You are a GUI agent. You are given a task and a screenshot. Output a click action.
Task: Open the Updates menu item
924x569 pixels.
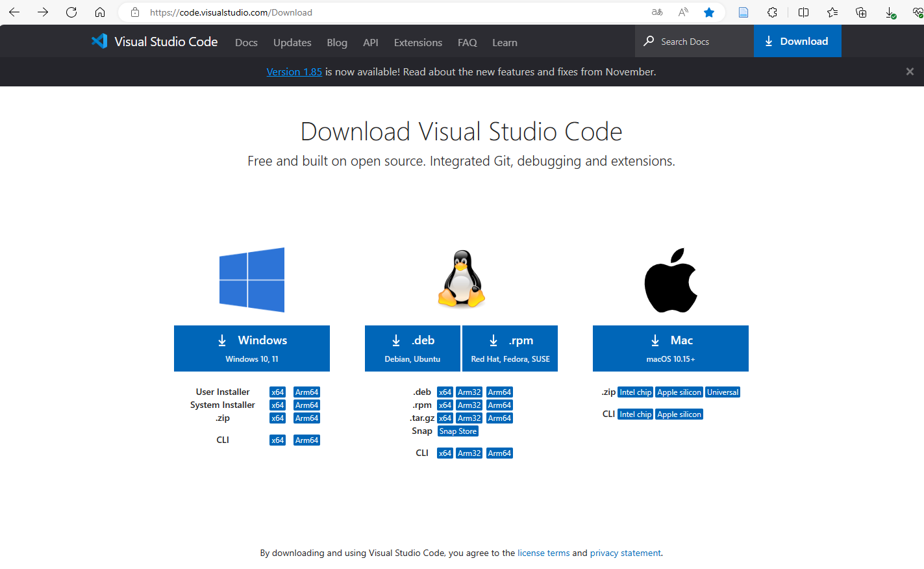[292, 42]
